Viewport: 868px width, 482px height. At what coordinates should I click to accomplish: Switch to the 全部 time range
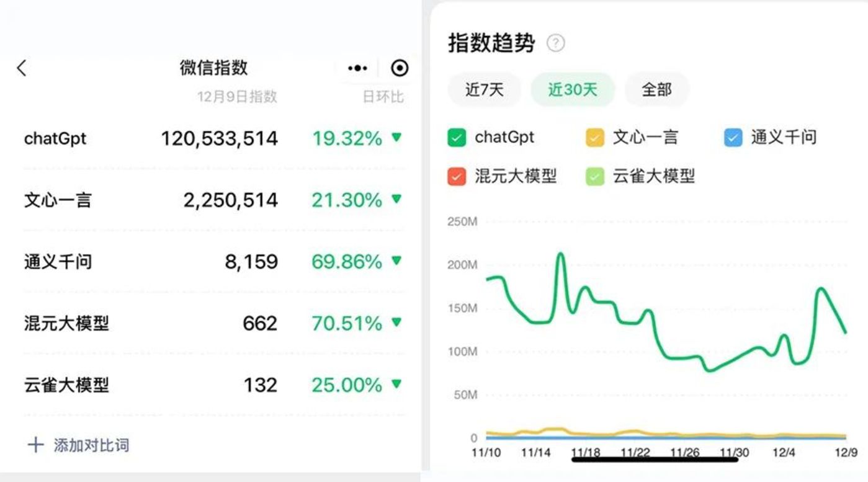pos(656,89)
